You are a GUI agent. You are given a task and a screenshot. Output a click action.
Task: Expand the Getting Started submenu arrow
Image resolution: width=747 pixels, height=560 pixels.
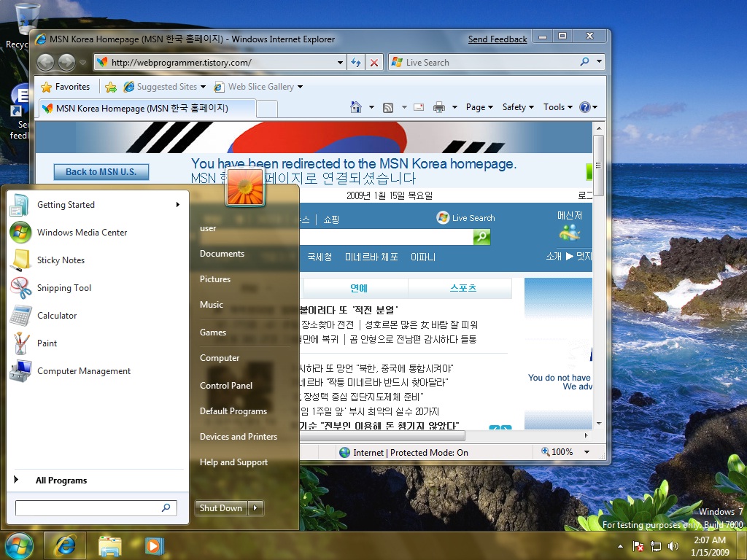[x=178, y=205]
